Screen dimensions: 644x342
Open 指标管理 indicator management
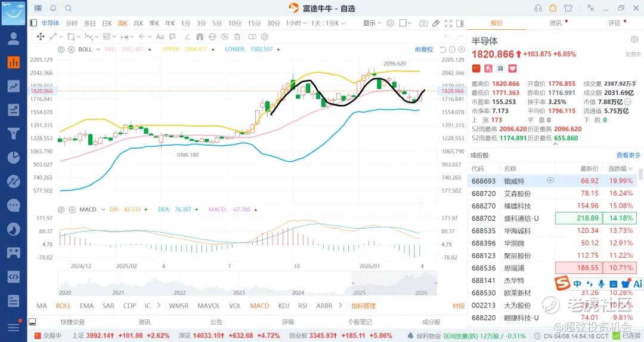click(363, 306)
